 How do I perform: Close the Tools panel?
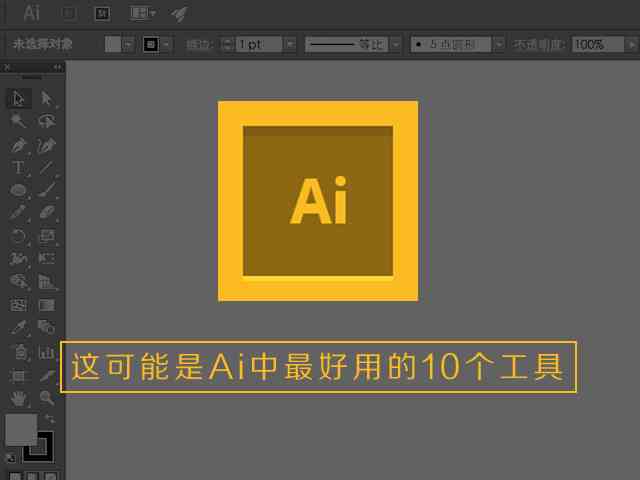7,67
